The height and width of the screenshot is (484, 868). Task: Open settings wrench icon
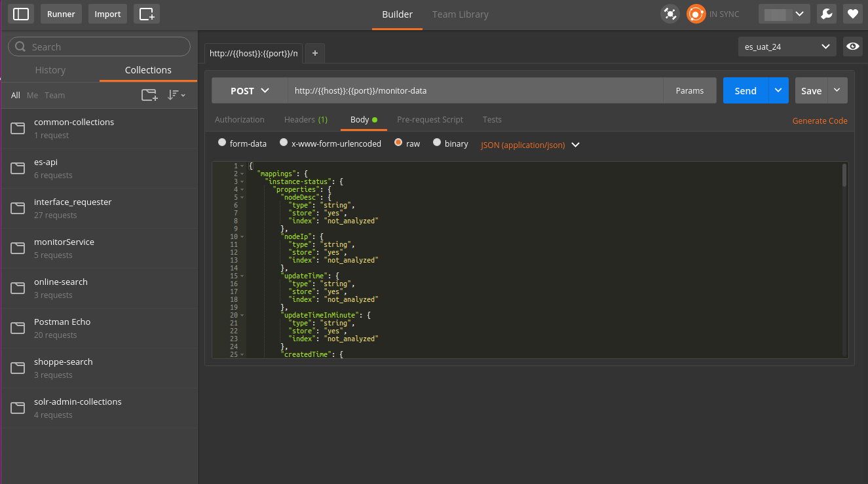click(827, 14)
